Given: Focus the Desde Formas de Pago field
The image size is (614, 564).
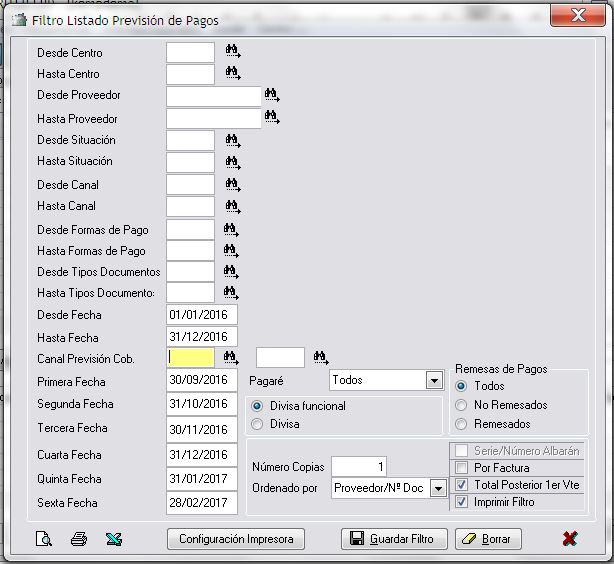Looking at the screenshot, I should click(x=190, y=230).
